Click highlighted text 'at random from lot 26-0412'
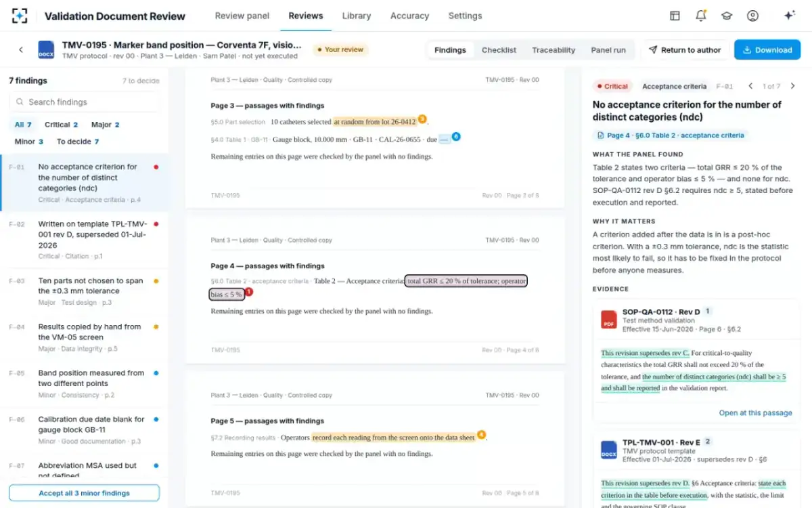 click(375, 122)
